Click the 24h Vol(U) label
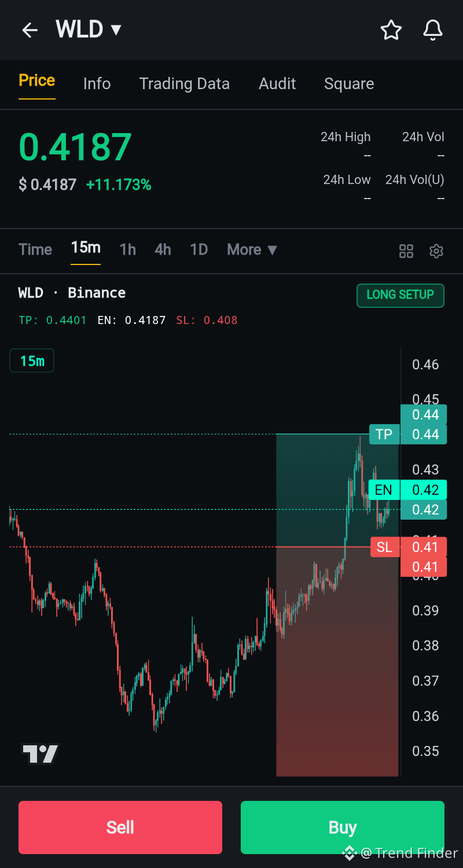 pos(415,180)
